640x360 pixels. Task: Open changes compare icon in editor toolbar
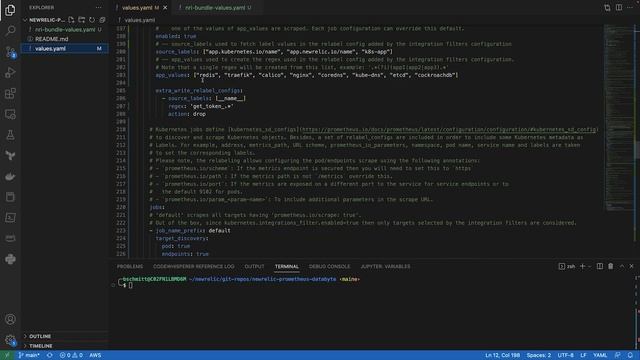pos(607,7)
